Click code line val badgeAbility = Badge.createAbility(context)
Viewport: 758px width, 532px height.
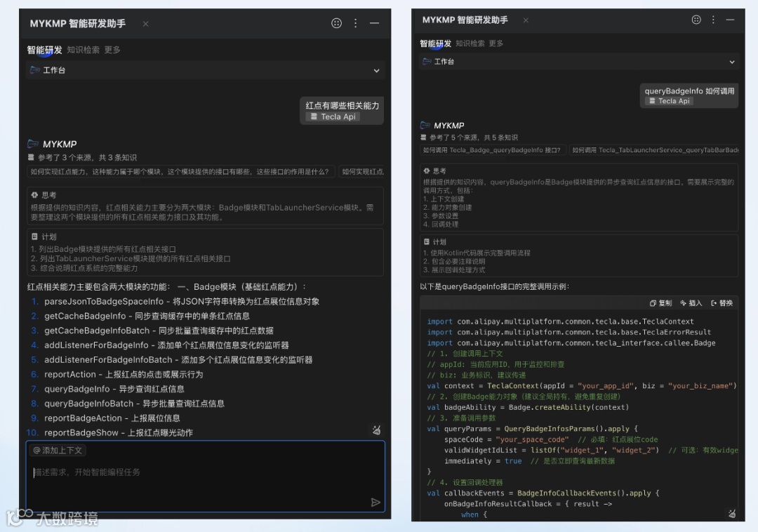(528, 407)
